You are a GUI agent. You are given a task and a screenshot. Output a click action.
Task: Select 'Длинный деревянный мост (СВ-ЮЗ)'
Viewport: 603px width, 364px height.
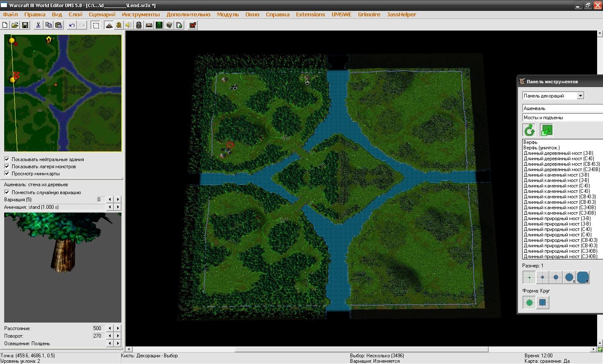(562, 164)
